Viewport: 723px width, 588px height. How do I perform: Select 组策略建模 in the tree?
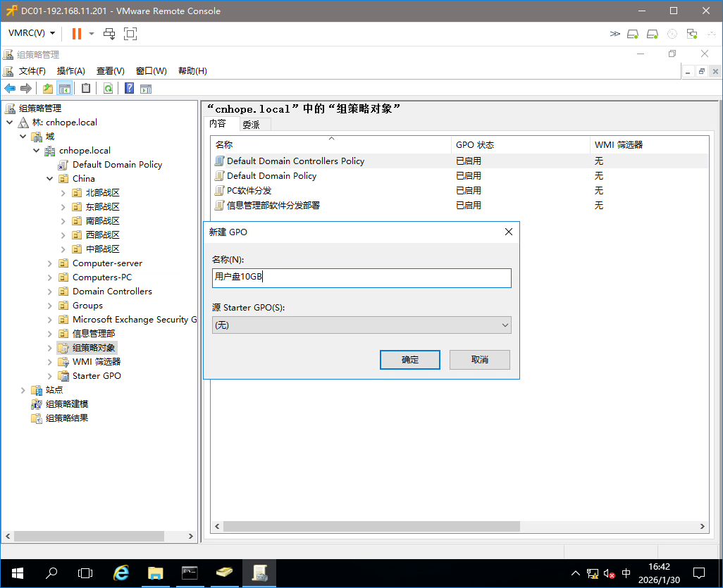[x=66, y=404]
